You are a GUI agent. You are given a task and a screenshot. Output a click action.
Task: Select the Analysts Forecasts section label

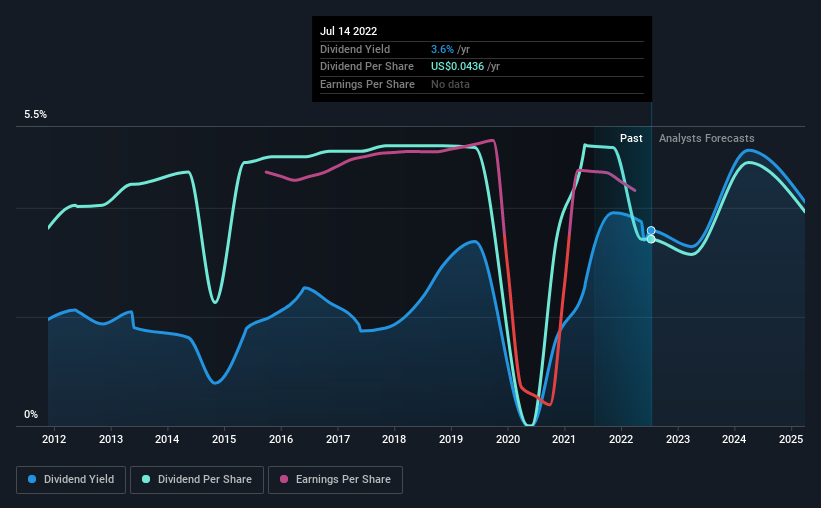(706, 138)
